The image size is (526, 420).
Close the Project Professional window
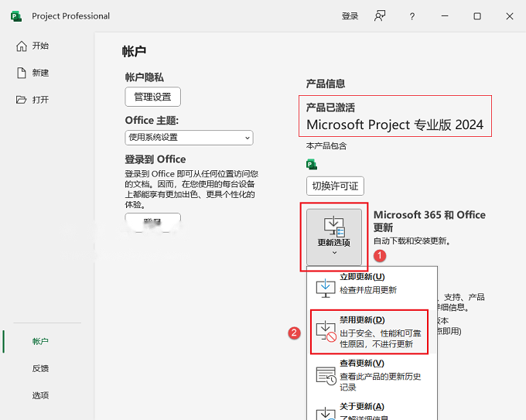coord(510,16)
